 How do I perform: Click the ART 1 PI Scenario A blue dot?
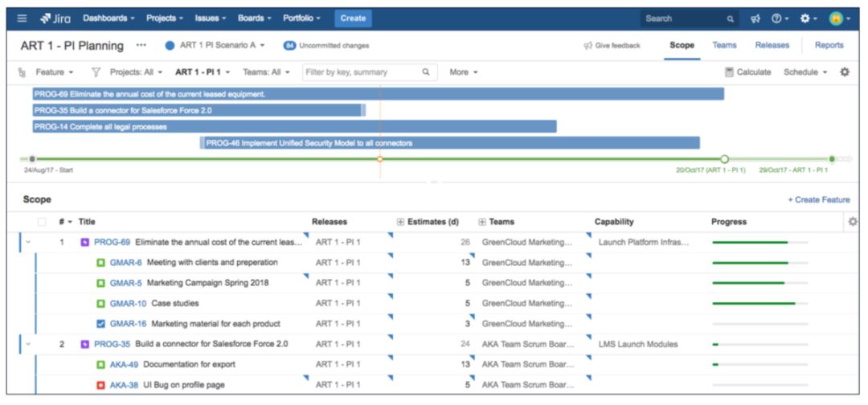[x=170, y=45]
